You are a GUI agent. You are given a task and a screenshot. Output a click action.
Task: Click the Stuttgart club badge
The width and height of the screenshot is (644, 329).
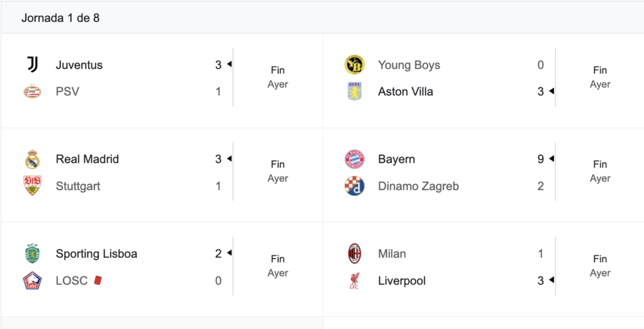click(x=33, y=186)
